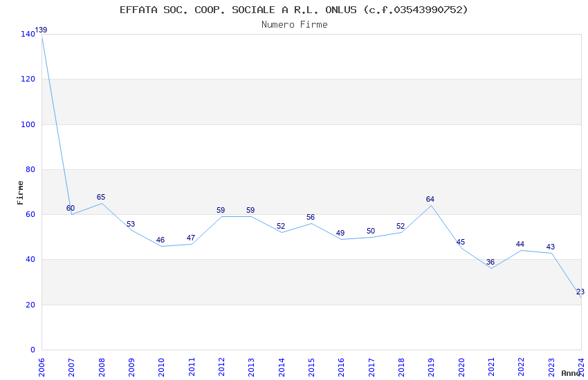Select the 46 data label for 2010
Screen dimensions: 588x380
(x=160, y=240)
